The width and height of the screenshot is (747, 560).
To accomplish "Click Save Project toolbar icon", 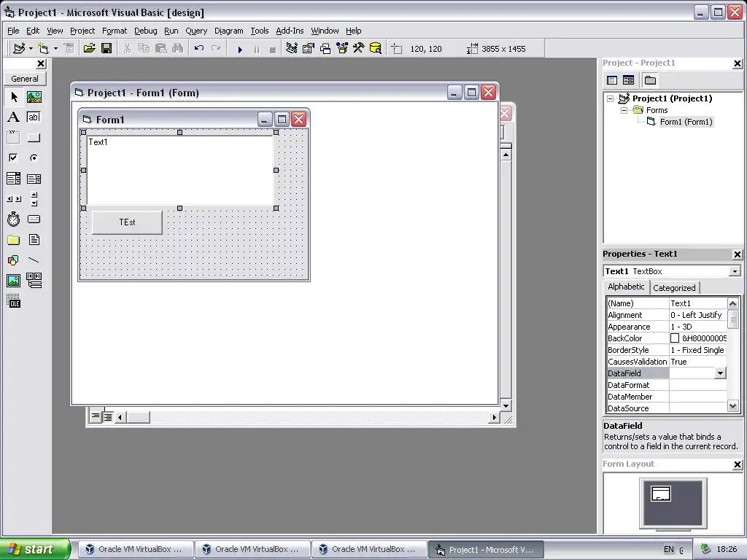I will (x=107, y=49).
